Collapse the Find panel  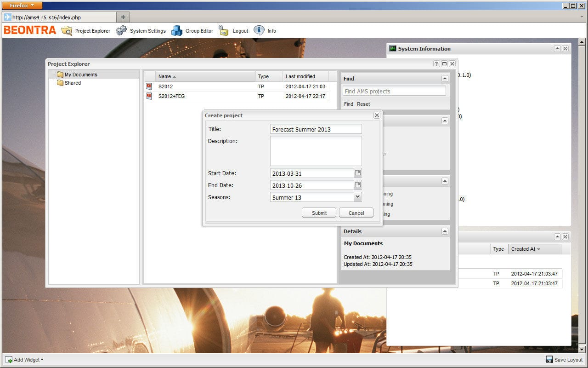(444, 79)
